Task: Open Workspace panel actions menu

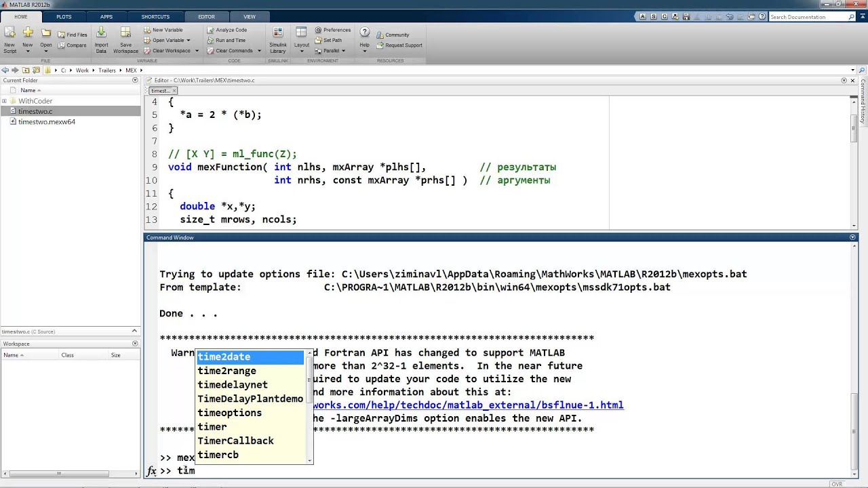Action: pos(135,344)
